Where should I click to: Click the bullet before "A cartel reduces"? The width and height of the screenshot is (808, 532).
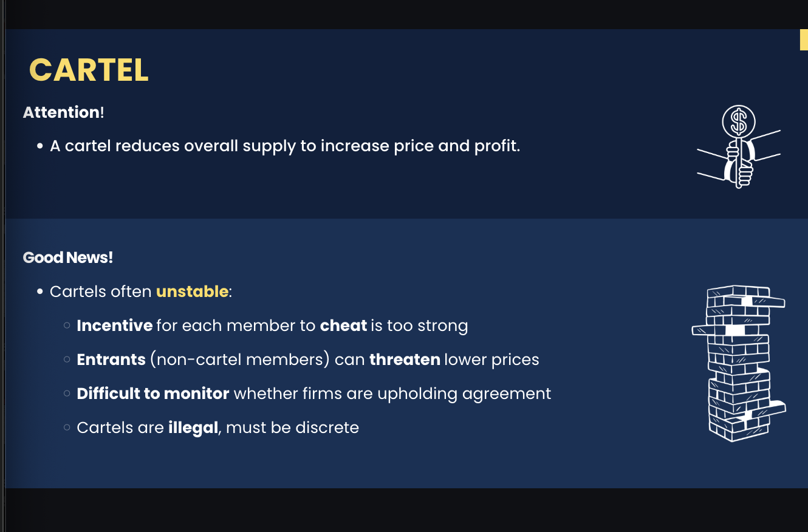[x=40, y=146]
